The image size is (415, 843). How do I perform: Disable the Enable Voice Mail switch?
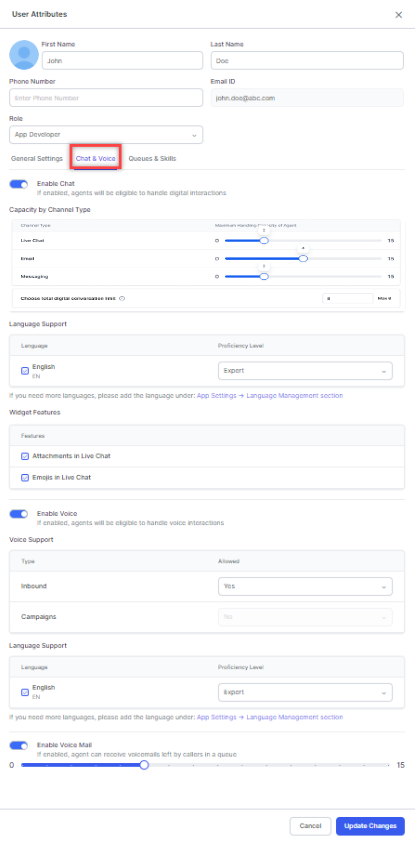tap(19, 746)
